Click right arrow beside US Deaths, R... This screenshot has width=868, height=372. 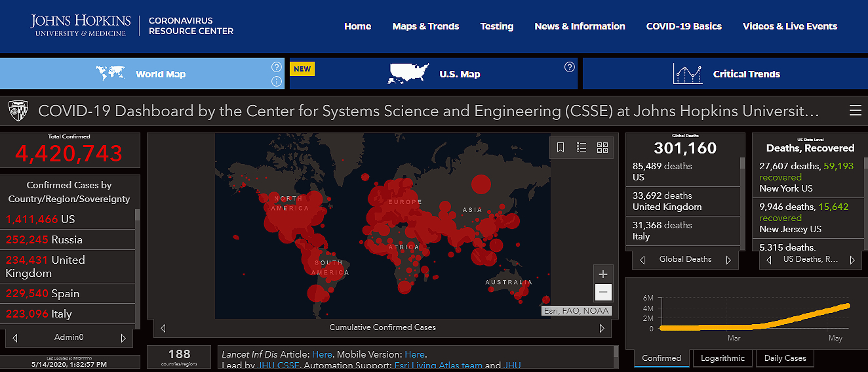point(852,260)
